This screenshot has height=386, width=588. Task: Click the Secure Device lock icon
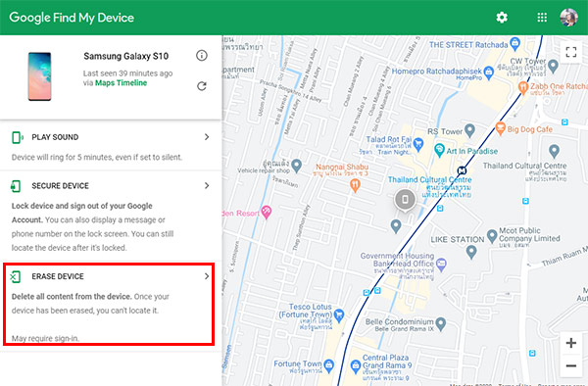(16, 186)
